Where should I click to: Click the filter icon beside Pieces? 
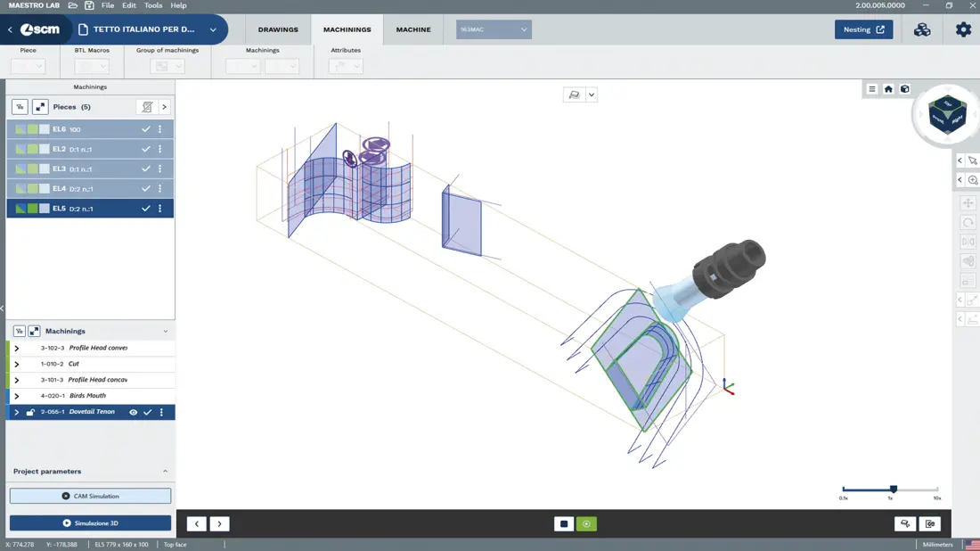tap(20, 107)
